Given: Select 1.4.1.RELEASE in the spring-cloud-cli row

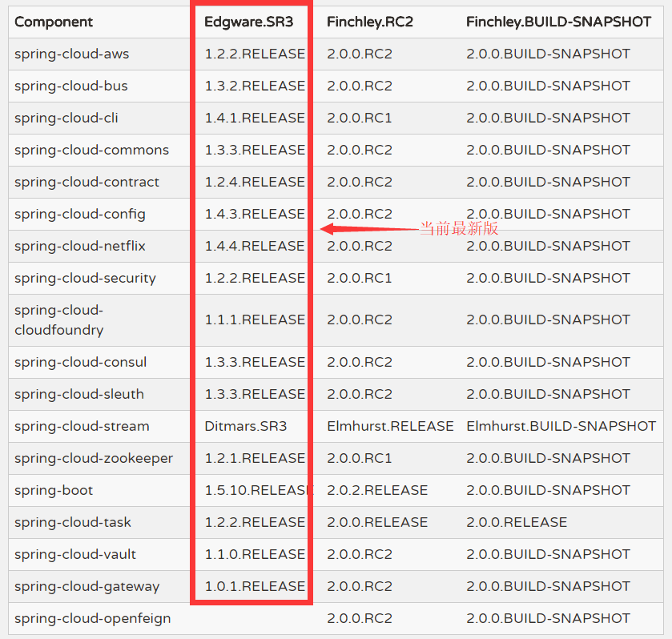Looking at the screenshot, I should tap(255, 118).
